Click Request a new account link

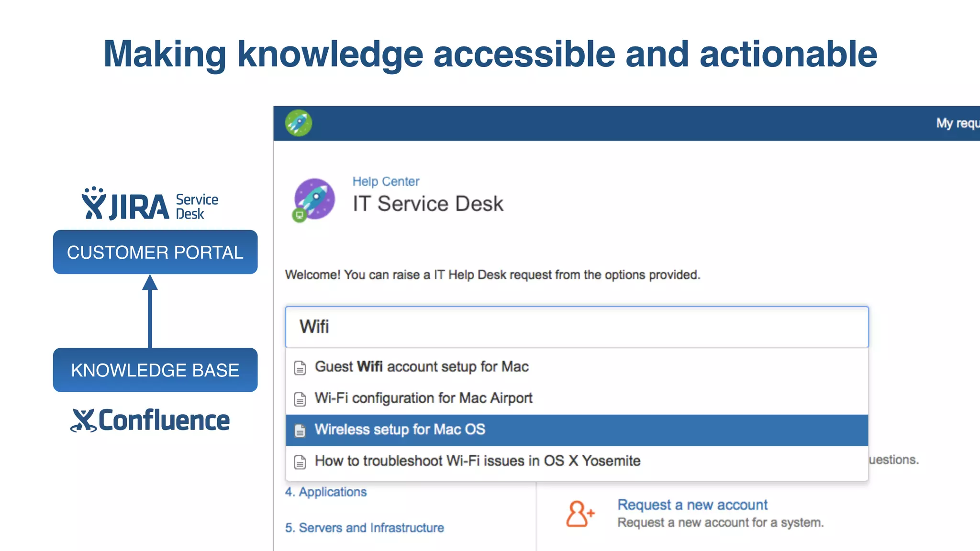click(x=692, y=505)
